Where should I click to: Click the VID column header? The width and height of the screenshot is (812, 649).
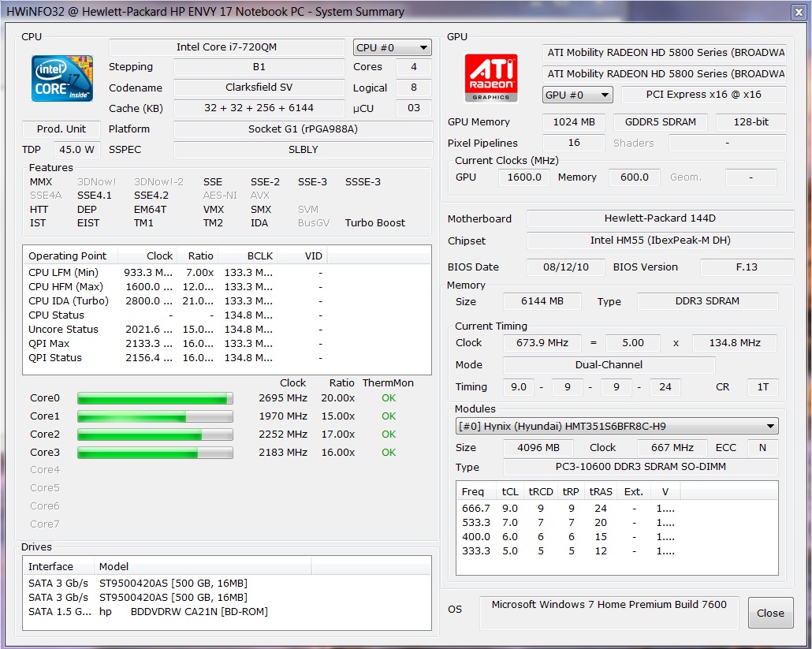[x=302, y=255]
